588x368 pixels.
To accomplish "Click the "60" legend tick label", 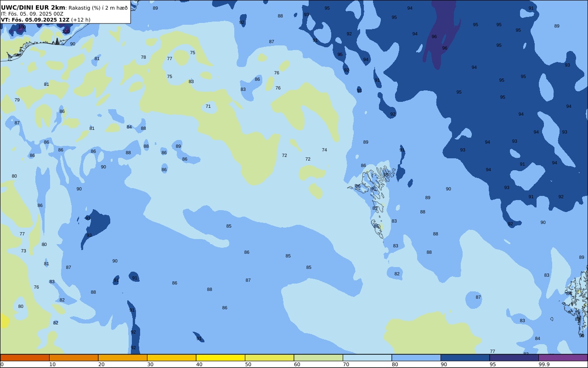I will tap(297, 364).
